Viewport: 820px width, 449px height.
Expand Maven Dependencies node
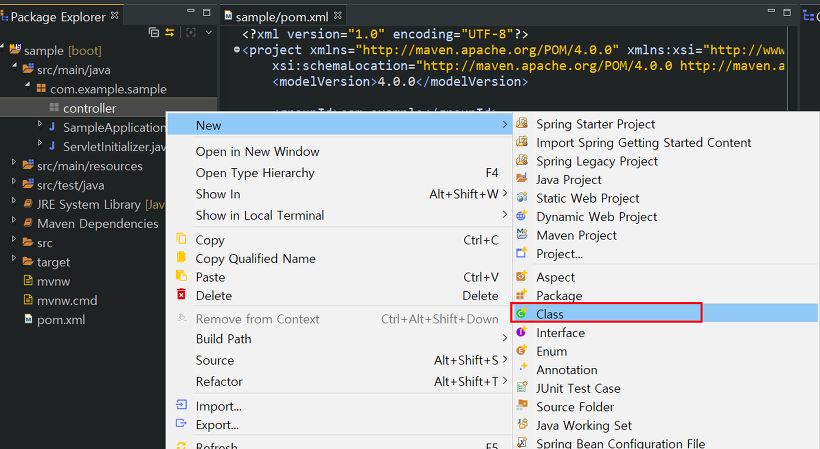pos(14,220)
